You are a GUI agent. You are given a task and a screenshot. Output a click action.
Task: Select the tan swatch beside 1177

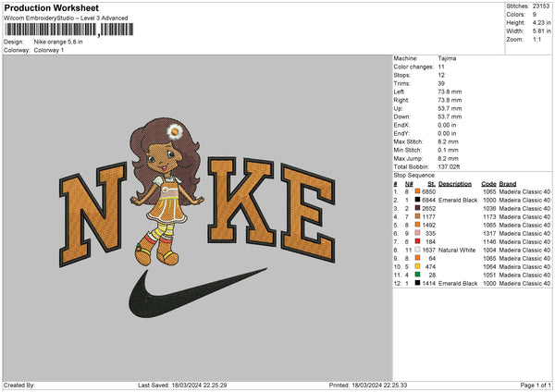pyautogui.click(x=417, y=216)
